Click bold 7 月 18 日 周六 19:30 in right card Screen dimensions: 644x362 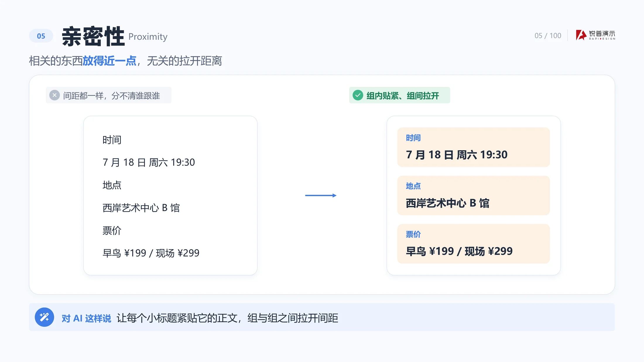[x=457, y=155]
